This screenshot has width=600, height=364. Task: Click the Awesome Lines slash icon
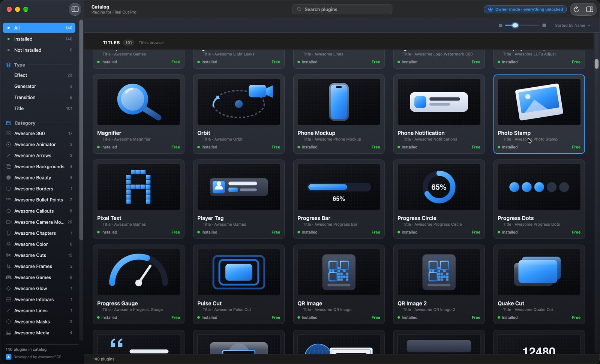coord(9,311)
